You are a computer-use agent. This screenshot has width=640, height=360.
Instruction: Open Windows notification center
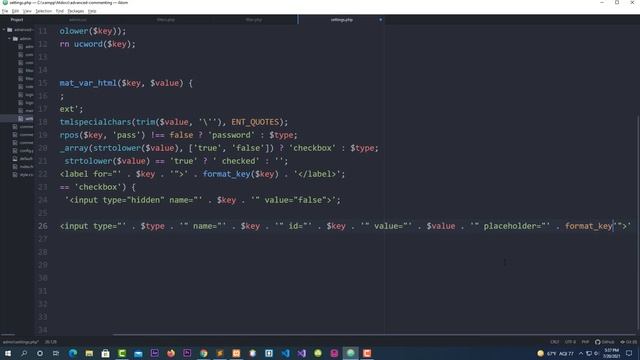click(x=629, y=353)
